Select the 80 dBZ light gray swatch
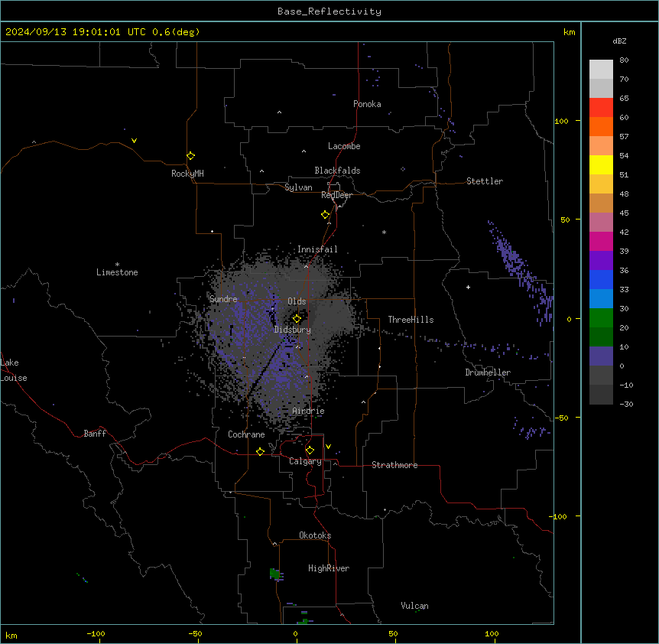The height and width of the screenshot is (644, 659). (601, 69)
